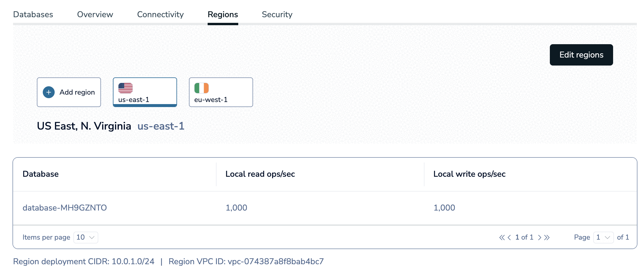This screenshot has height=274, width=644.
Task: Jump to last page using double-right arrows
Action: (547, 237)
